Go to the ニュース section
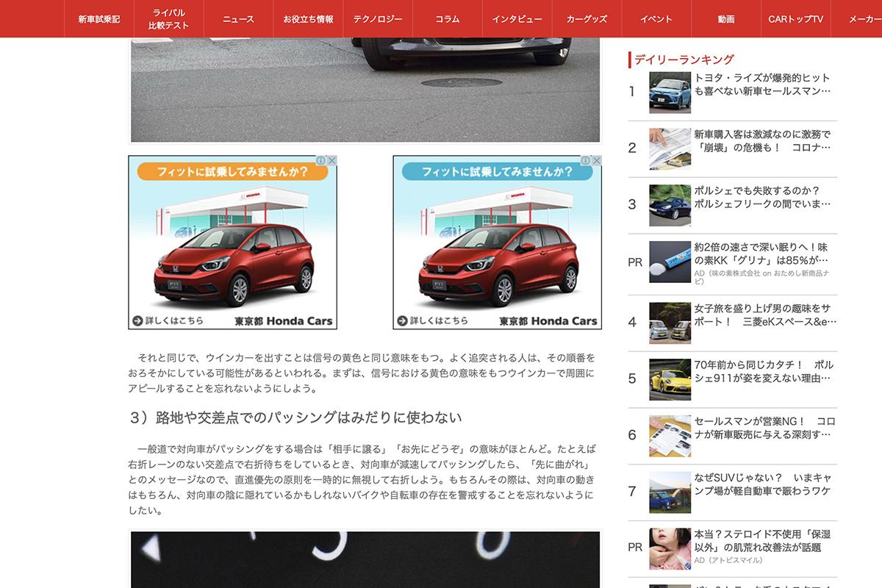882x588 pixels. [x=238, y=19]
